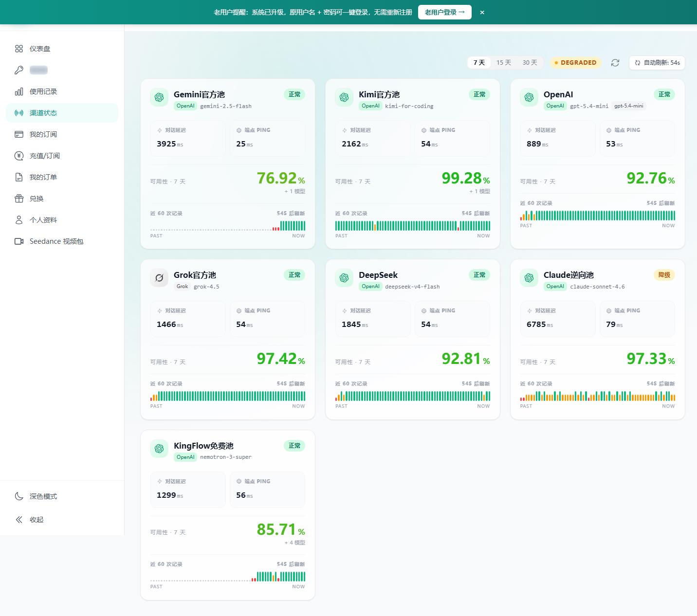697x616 pixels.
Task: Click the DeepSeek 60-record history bar
Action: click(413, 396)
